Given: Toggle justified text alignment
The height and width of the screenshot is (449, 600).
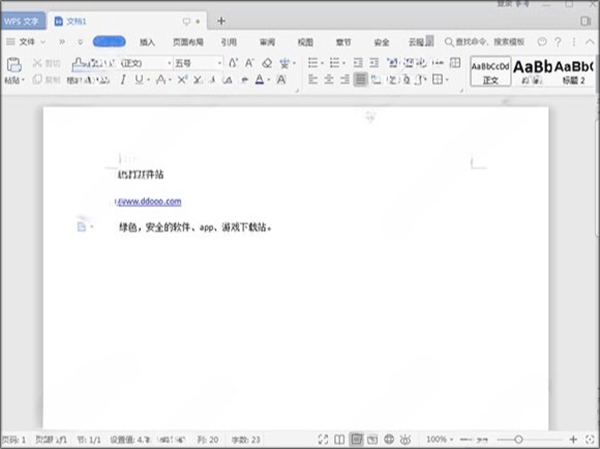Looking at the screenshot, I should pyautogui.click(x=360, y=80).
